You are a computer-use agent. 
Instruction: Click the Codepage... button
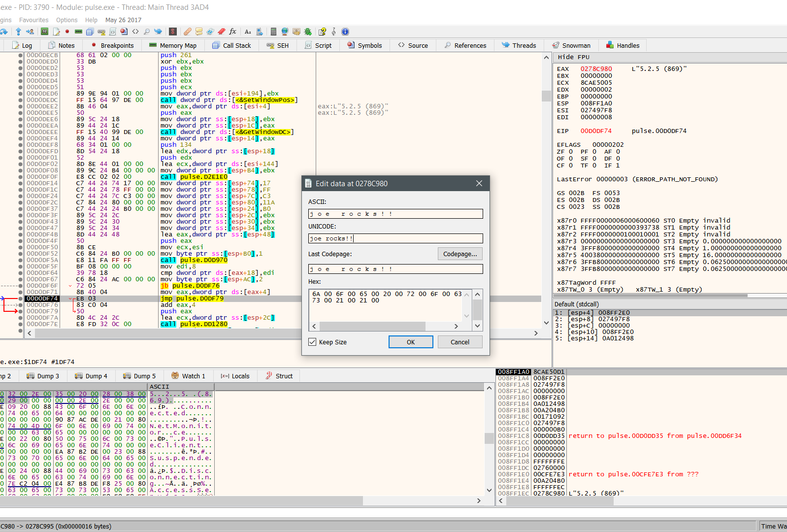click(x=459, y=254)
